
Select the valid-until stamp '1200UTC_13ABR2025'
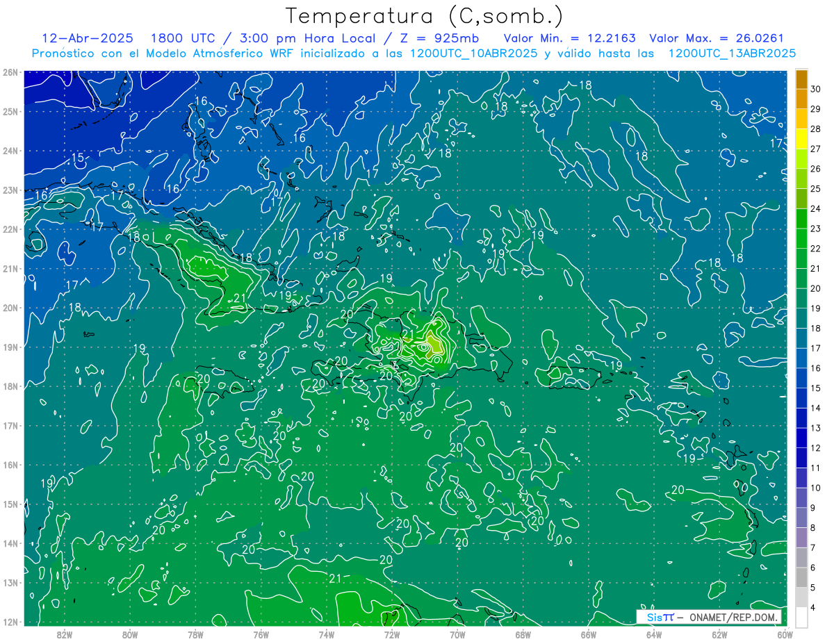click(x=732, y=53)
